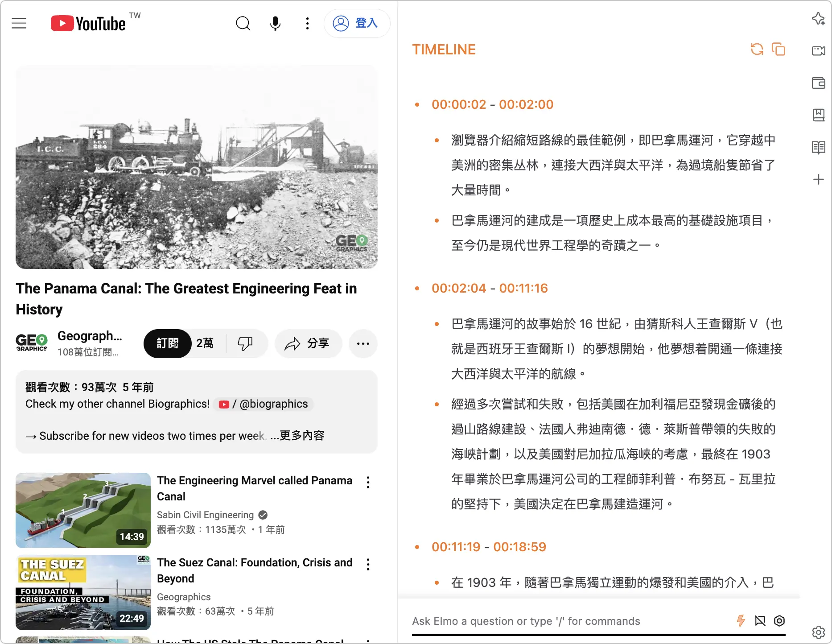
Task: Open the open-book reader icon in sidebar
Action: tap(819, 147)
